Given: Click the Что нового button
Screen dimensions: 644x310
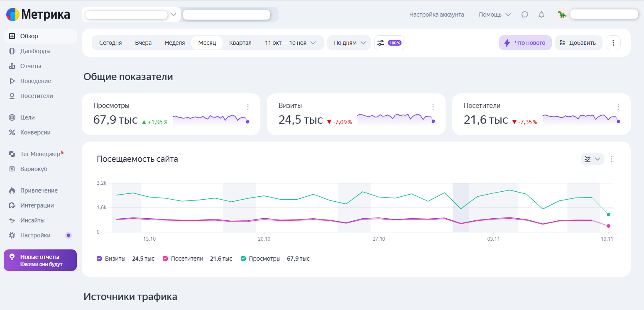Looking at the screenshot, I should click(x=525, y=43).
